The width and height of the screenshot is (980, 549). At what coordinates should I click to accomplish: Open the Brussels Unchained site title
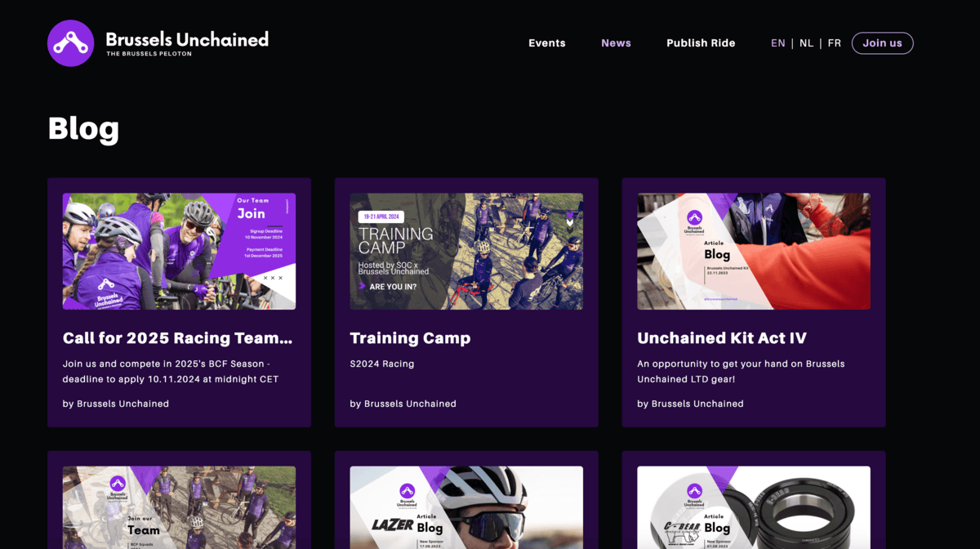[187, 39]
